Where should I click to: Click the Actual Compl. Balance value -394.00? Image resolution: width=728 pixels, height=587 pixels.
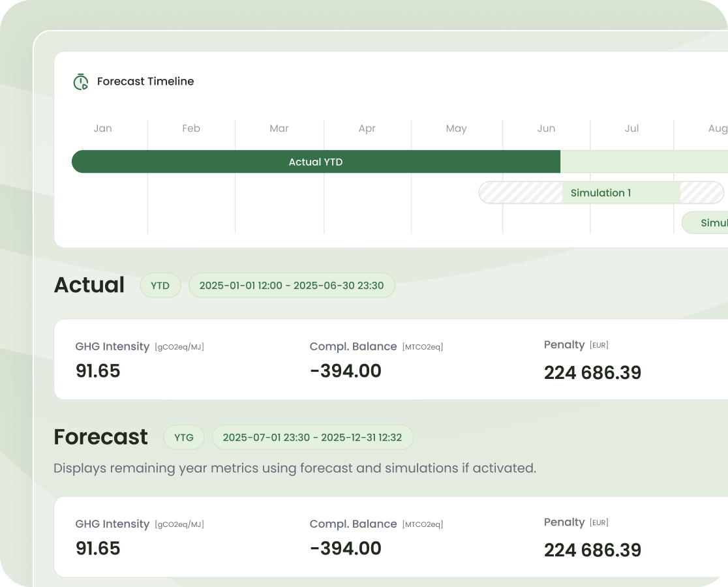(346, 371)
